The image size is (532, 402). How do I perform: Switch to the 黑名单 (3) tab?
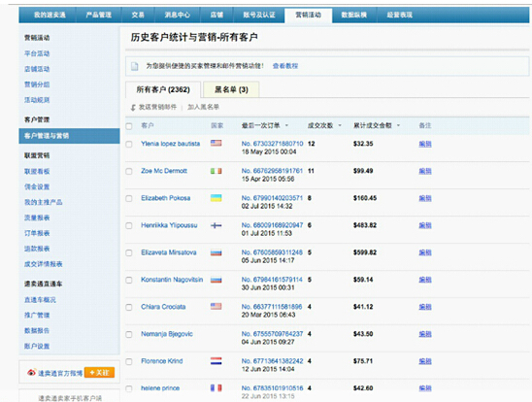coord(231,89)
